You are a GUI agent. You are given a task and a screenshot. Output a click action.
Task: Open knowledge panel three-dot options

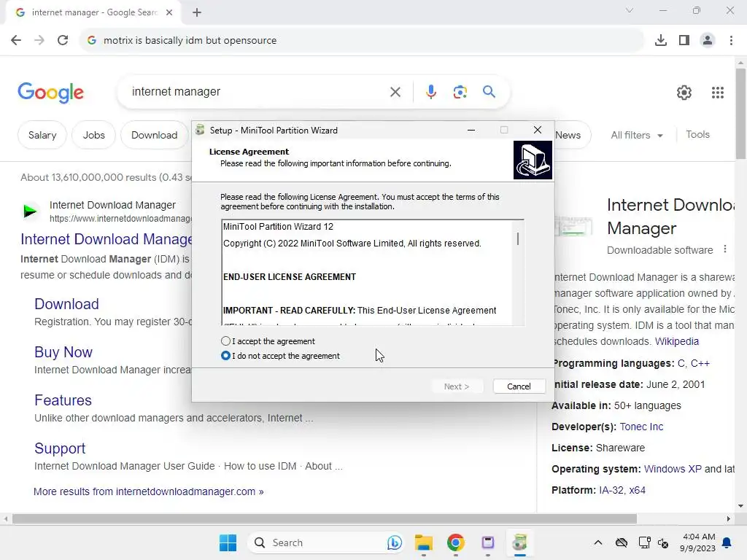click(x=724, y=249)
